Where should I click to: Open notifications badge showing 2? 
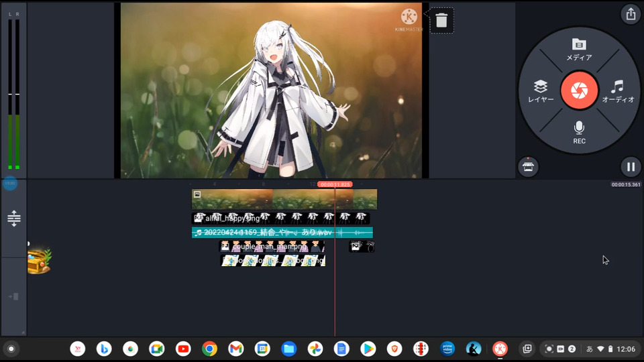point(572,349)
